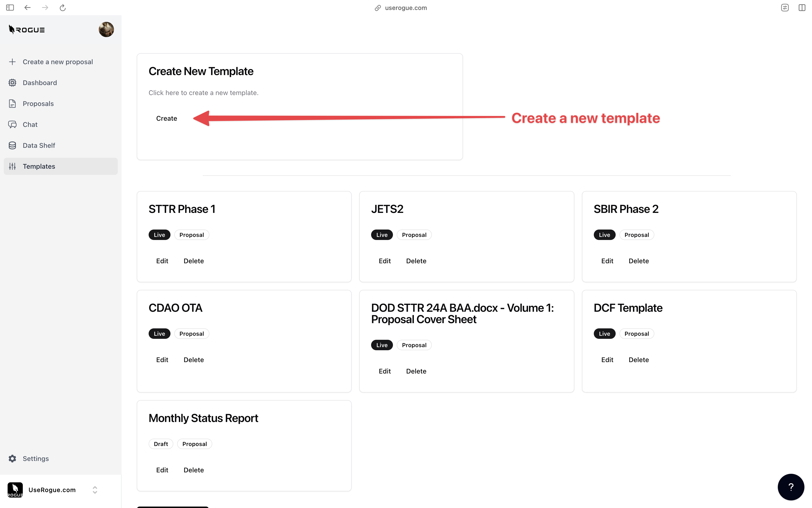Click Create to make new template
The image size is (812, 508).
(x=166, y=119)
